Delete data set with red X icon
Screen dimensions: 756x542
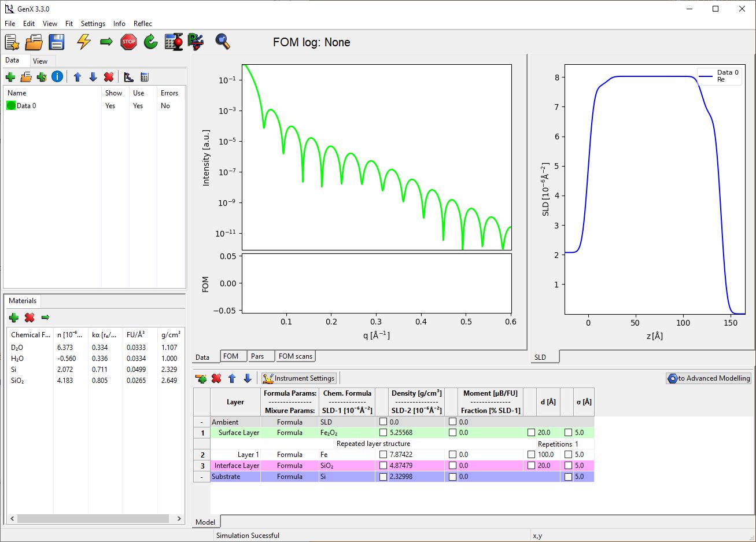[x=108, y=76]
